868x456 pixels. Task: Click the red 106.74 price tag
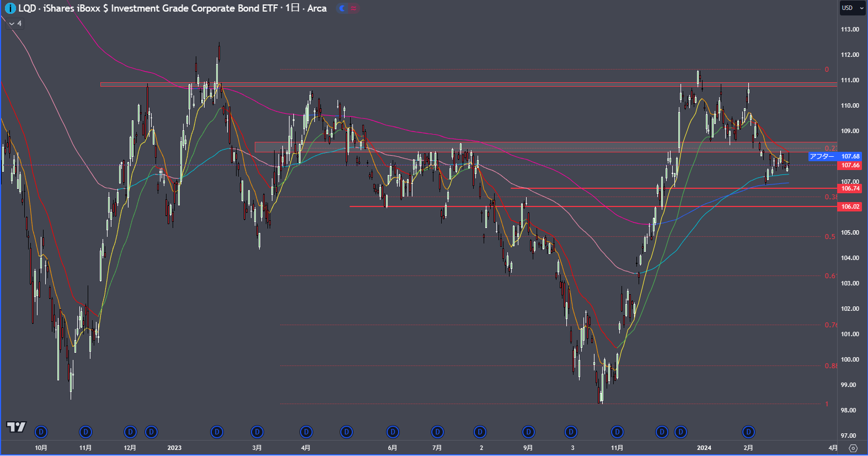tap(850, 189)
